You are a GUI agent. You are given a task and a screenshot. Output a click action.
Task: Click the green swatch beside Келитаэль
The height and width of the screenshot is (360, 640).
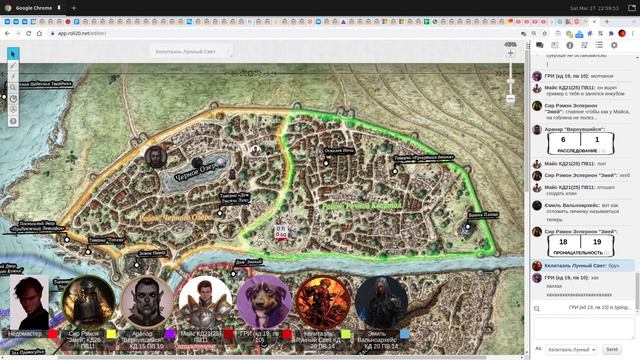pos(346,334)
